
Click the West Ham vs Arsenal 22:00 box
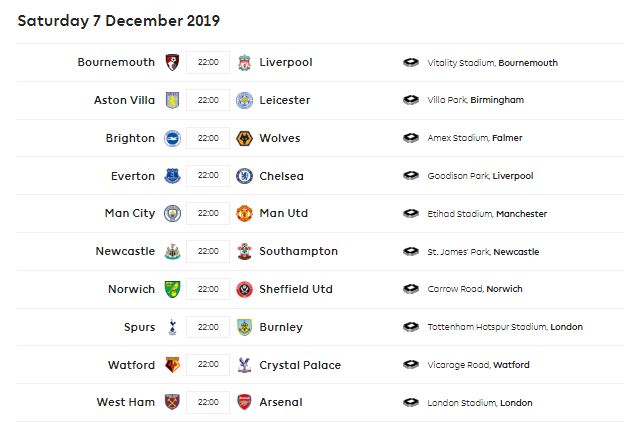[x=208, y=402]
